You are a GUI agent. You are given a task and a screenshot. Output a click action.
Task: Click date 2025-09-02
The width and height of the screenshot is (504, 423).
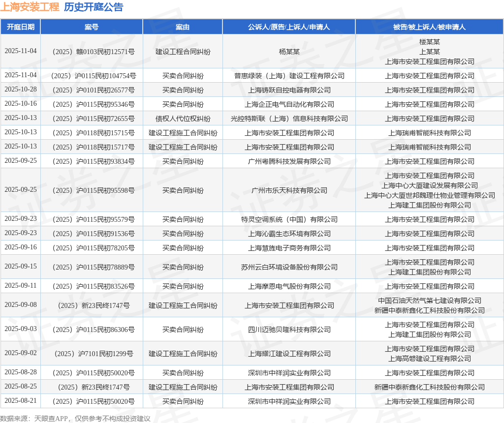tap(21, 353)
